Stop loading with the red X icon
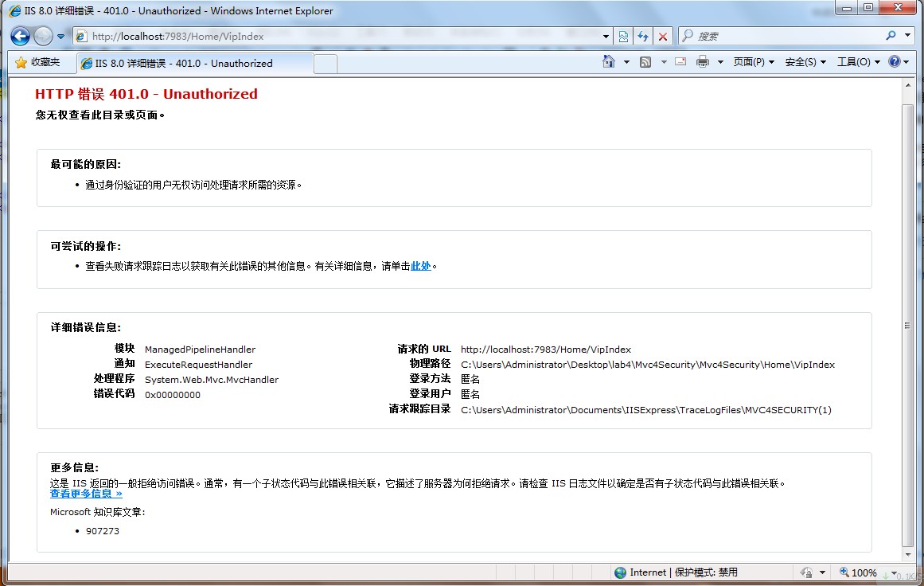The width and height of the screenshot is (924, 586). click(663, 37)
